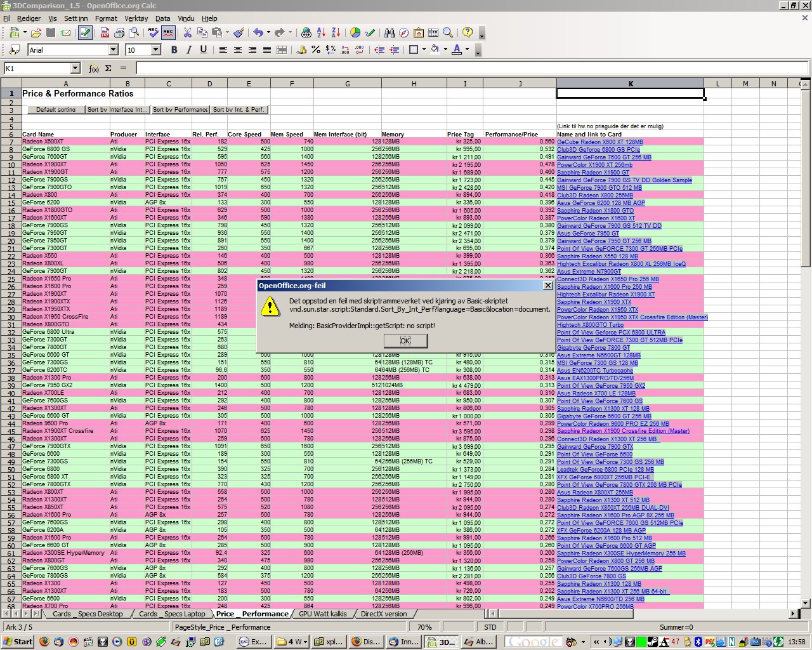The image size is (812, 650).
Task: Increase indent icon in formatting bar
Action: point(394,50)
